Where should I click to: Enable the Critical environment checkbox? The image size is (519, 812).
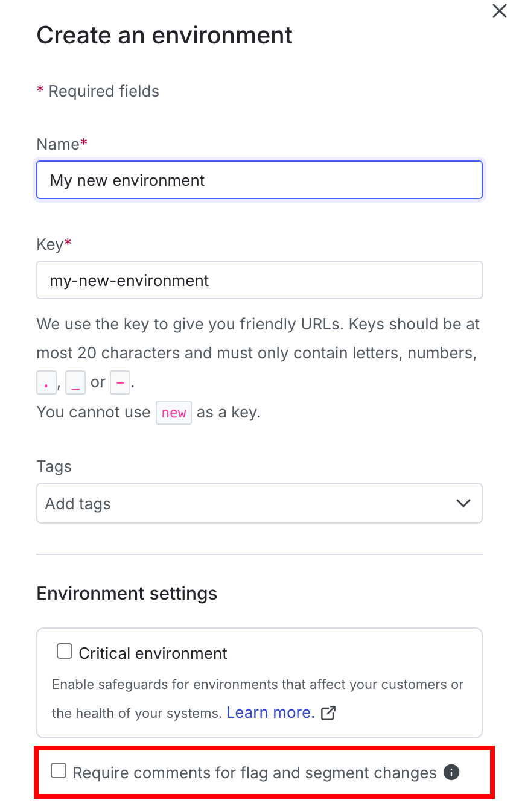tap(64, 651)
